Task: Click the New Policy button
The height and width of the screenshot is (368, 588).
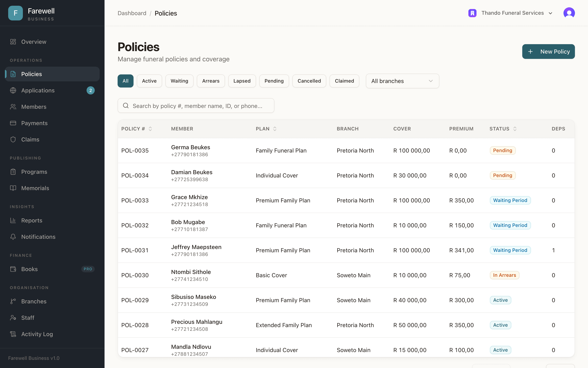Action: [x=548, y=52]
